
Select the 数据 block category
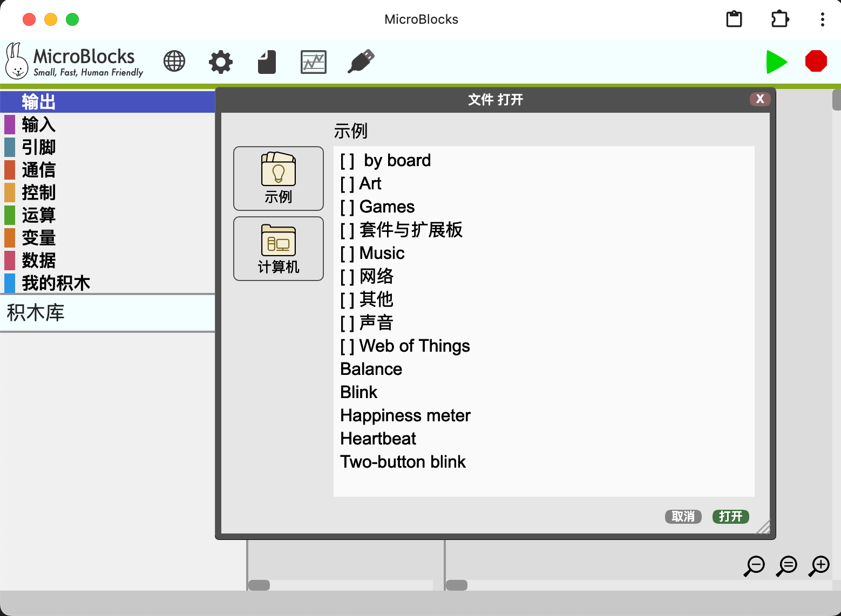click(x=108, y=261)
